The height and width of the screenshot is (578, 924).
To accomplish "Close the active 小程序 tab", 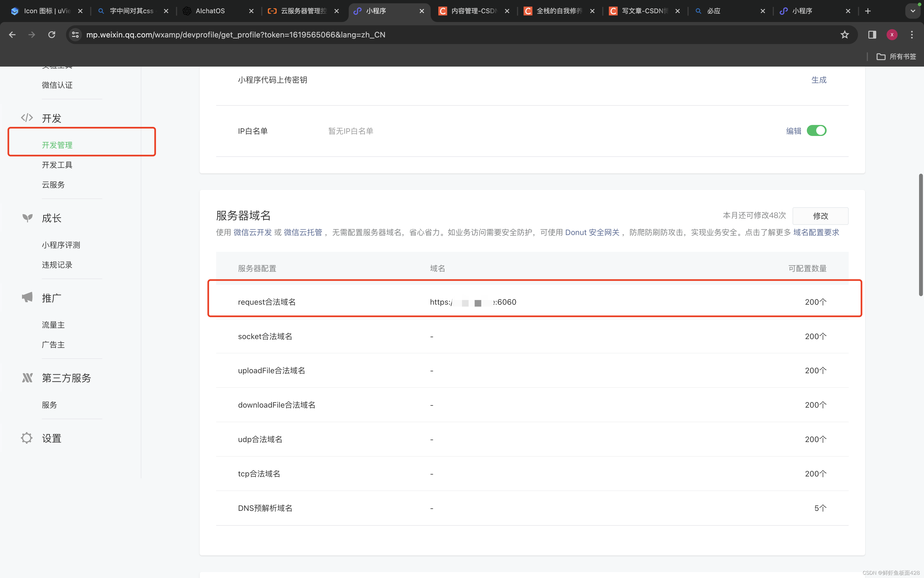I will click(422, 11).
